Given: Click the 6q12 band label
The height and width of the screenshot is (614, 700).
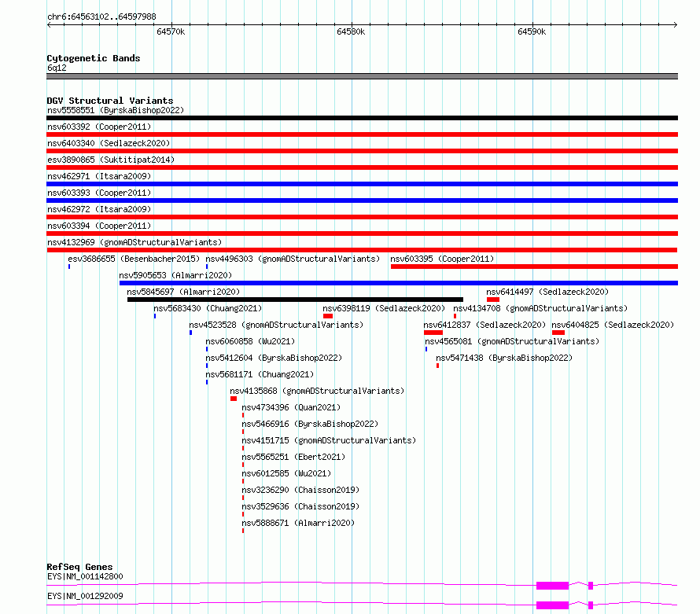Looking at the screenshot, I should pos(57,68).
